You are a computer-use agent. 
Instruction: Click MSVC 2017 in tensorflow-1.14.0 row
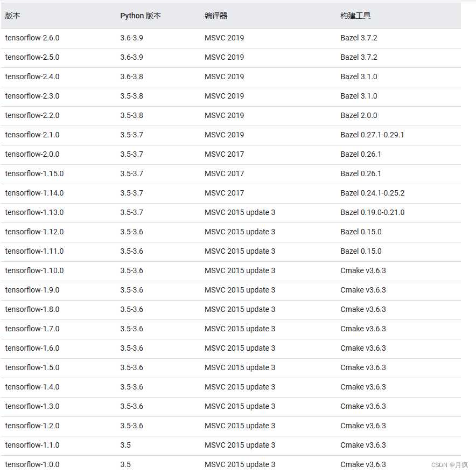point(225,193)
